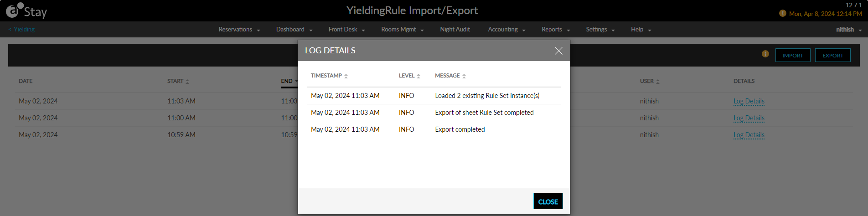This screenshot has height=216, width=868.
Task: Click the CLOSE button in the dialog
Action: pos(548,201)
